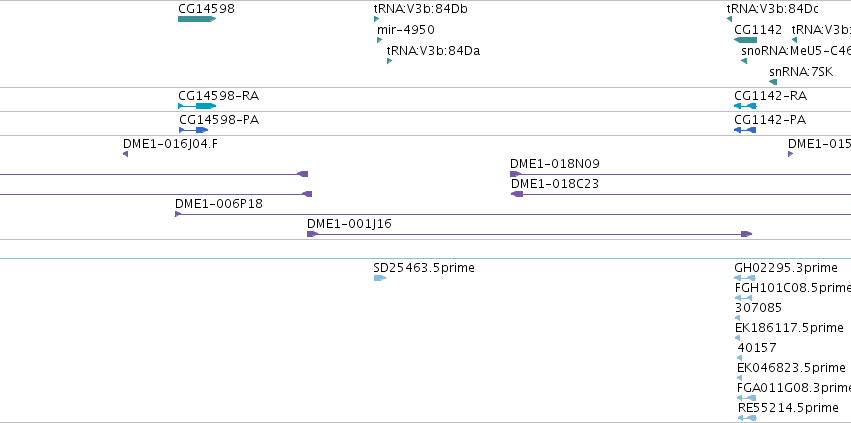Click the CG1142 gene label
The height and width of the screenshot is (423, 851).
[x=758, y=30]
